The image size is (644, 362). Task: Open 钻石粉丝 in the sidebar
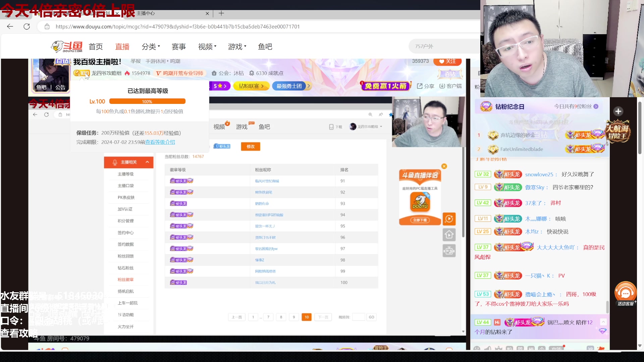(126, 268)
